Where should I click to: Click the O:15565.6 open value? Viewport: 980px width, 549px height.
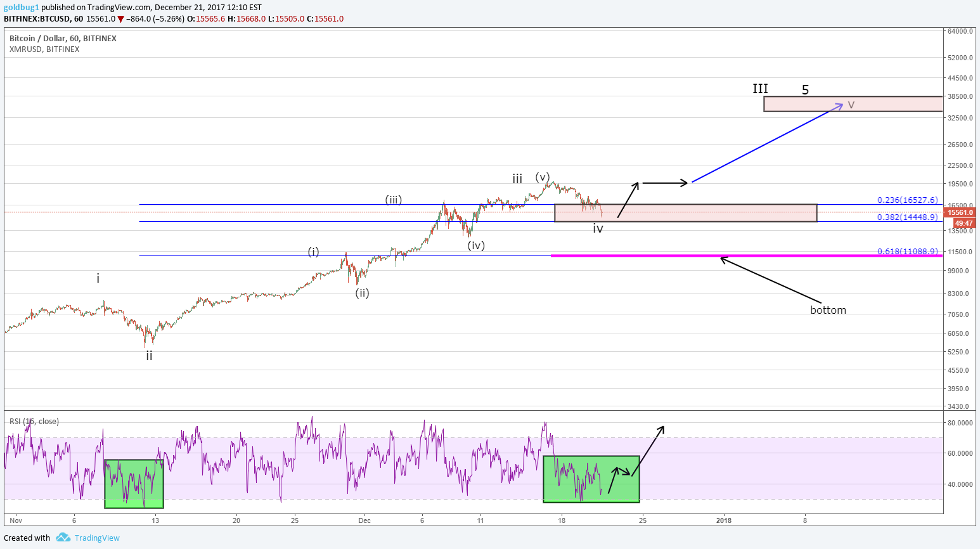tap(206, 19)
